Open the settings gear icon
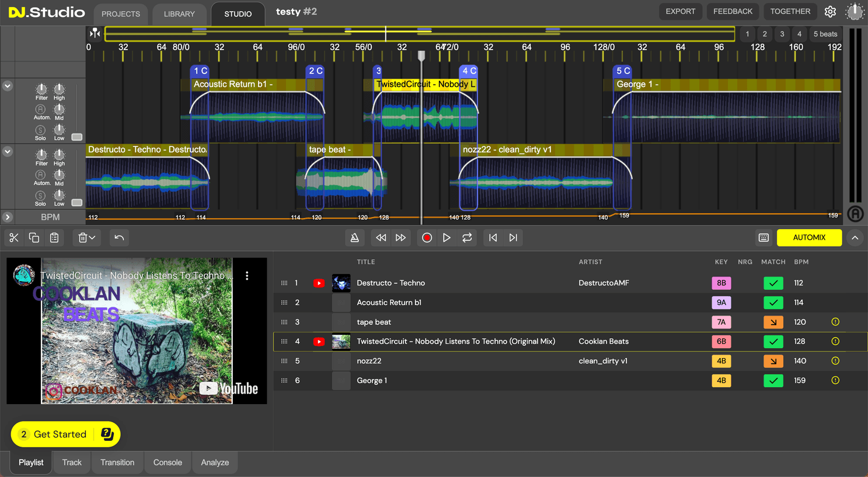Screen dimensions: 868x477 (830, 12)
